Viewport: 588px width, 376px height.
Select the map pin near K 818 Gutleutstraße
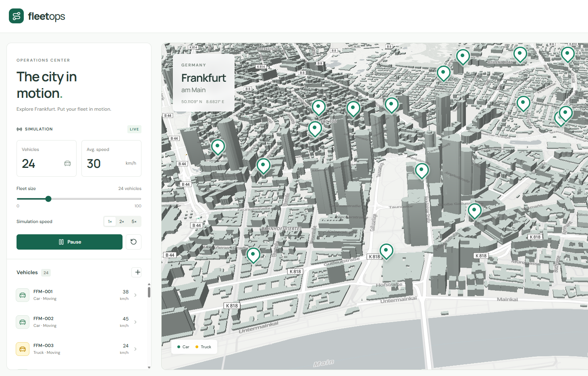point(386,251)
